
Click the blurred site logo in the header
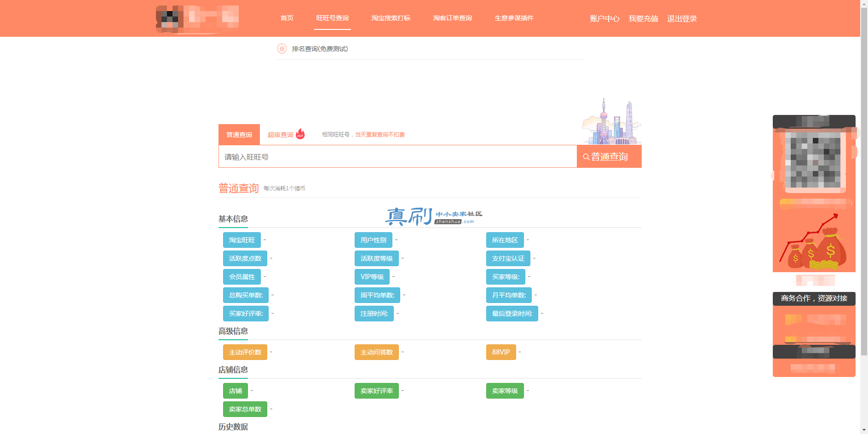(x=197, y=19)
